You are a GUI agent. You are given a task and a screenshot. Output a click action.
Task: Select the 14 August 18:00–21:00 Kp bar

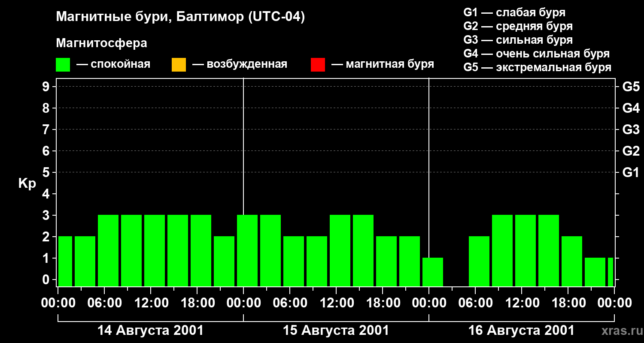click(201, 250)
